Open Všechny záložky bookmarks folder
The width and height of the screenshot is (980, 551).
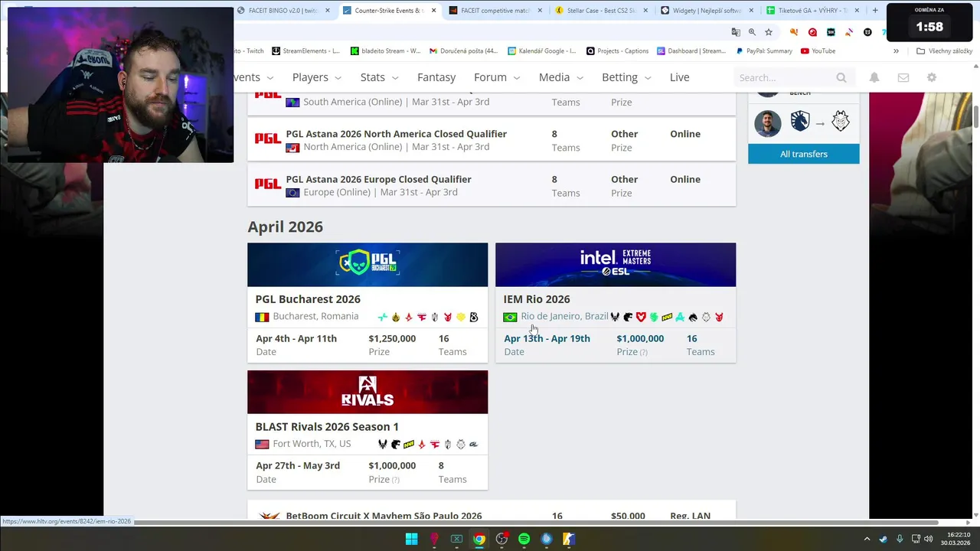pyautogui.click(x=945, y=51)
